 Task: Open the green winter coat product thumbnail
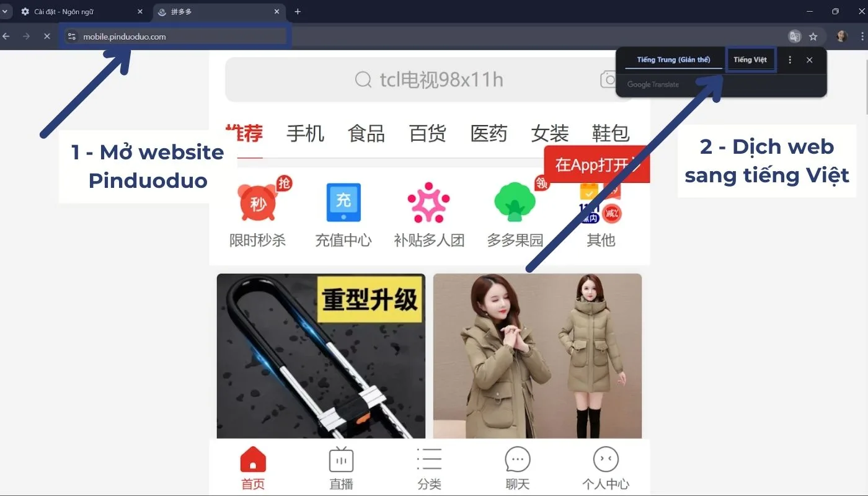538,356
